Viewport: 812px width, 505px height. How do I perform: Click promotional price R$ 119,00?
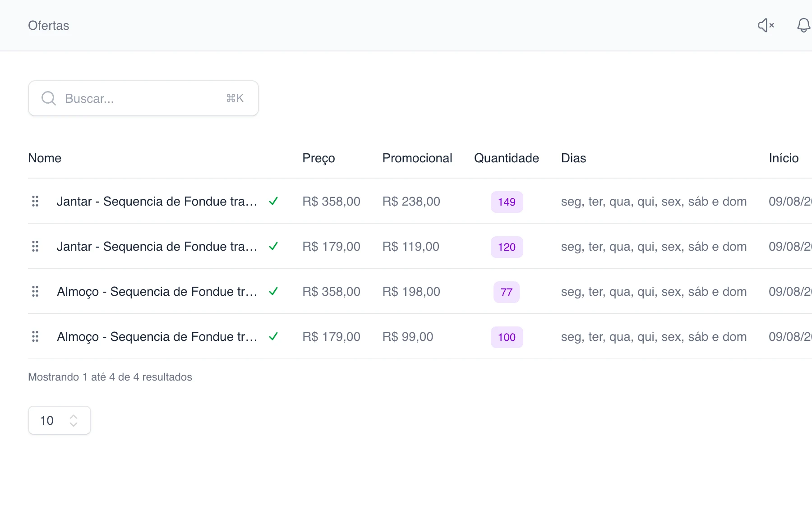pos(411,246)
